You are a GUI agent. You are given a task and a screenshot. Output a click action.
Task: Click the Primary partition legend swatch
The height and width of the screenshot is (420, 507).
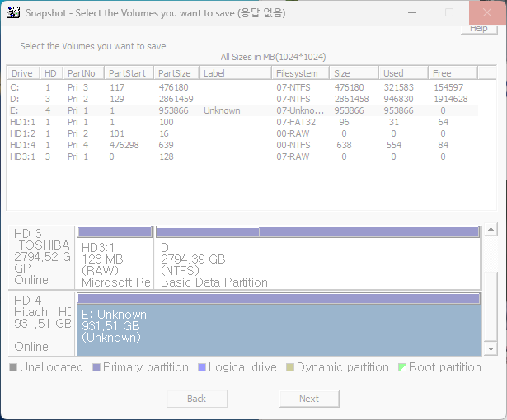pos(96,367)
